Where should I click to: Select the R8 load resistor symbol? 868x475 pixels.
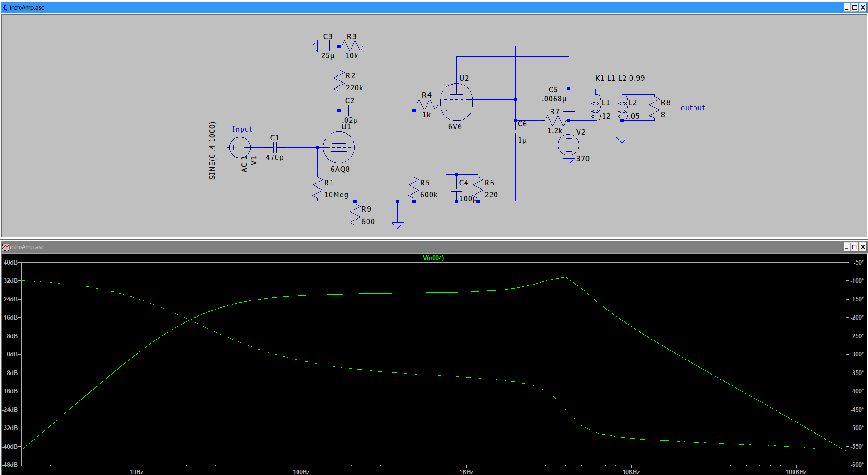(654, 108)
